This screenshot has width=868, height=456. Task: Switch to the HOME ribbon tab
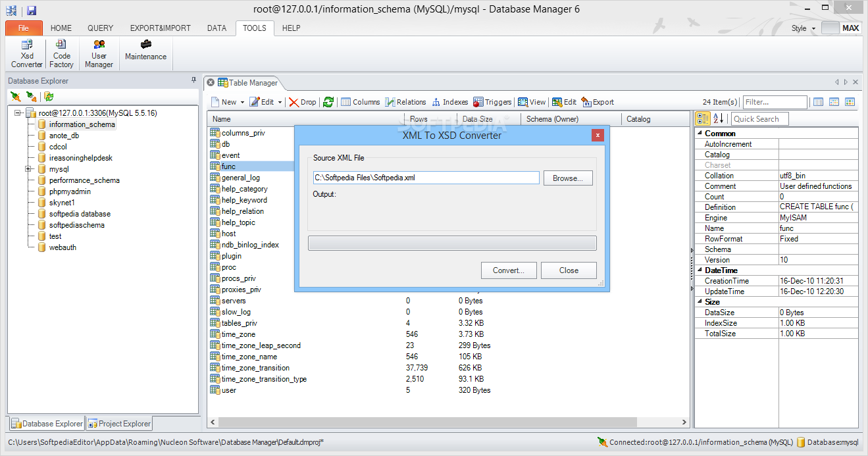coord(61,28)
